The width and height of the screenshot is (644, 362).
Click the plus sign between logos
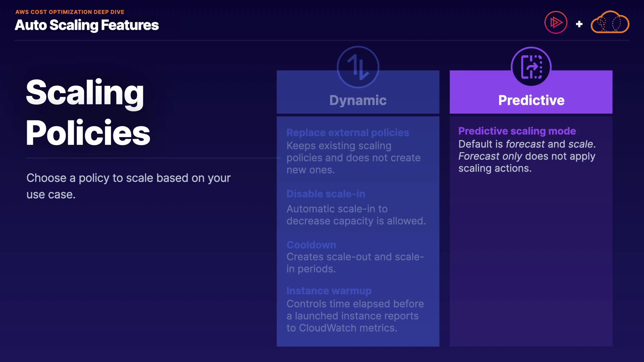pos(579,24)
